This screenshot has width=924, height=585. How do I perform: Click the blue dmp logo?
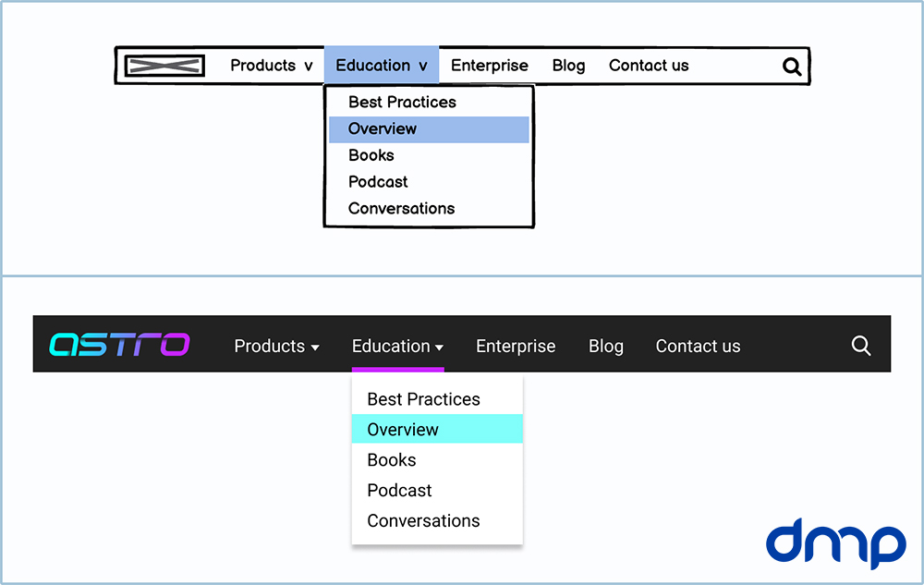pyautogui.click(x=836, y=543)
